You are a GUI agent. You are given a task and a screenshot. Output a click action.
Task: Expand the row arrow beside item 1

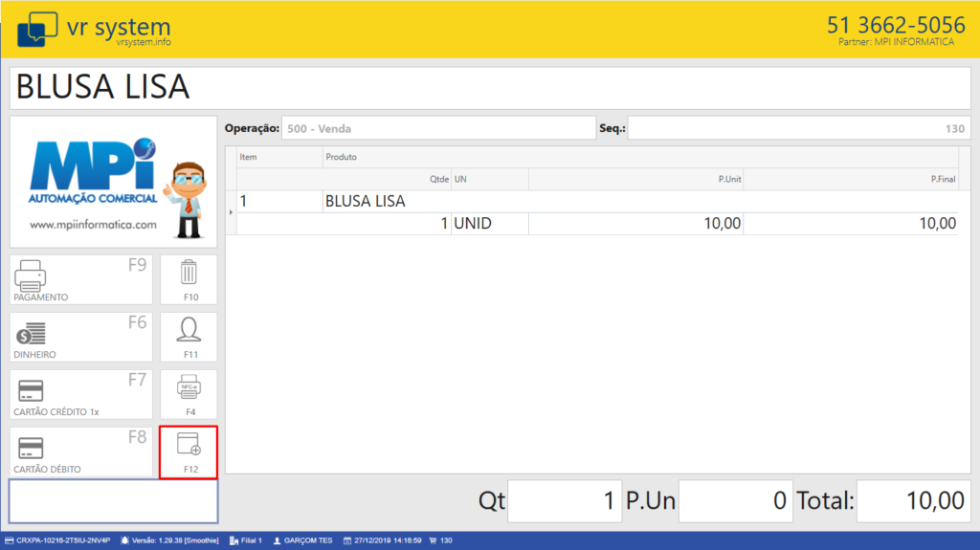231,211
